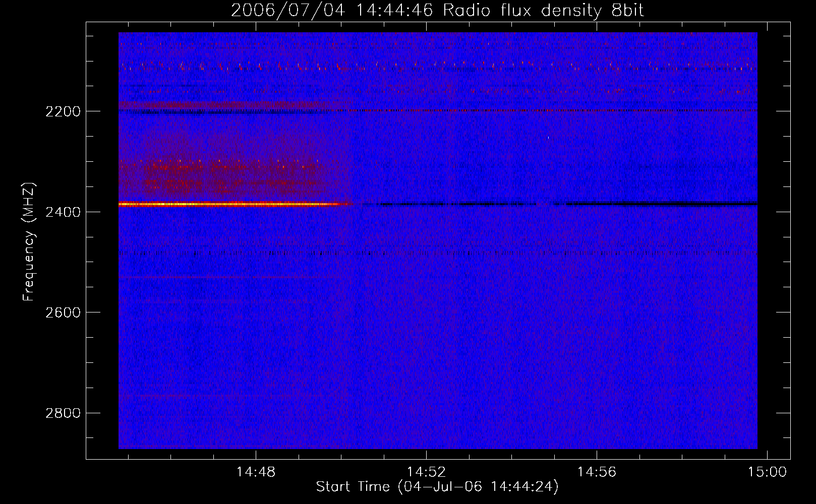Click the 15:00 time tick label
Image resolution: width=816 pixels, height=504 pixels.
click(x=767, y=472)
